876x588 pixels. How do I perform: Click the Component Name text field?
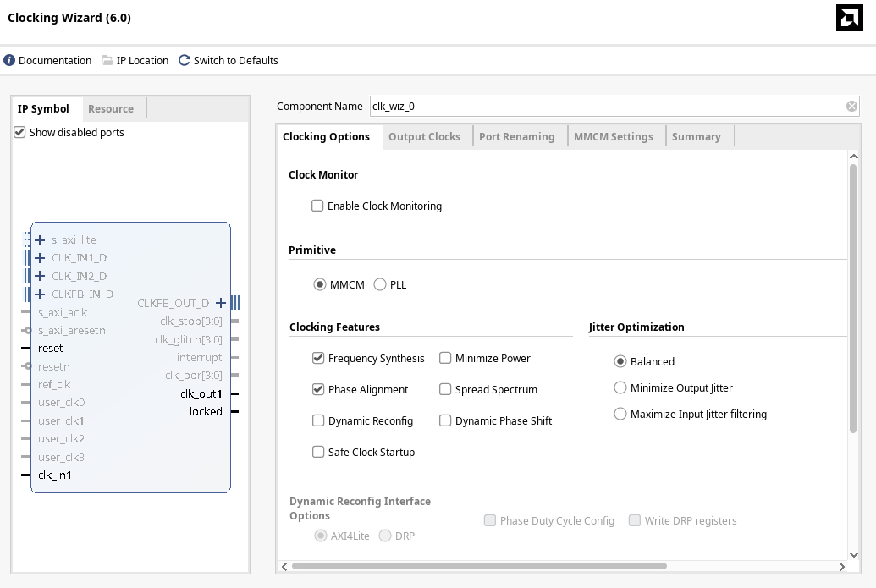point(605,106)
